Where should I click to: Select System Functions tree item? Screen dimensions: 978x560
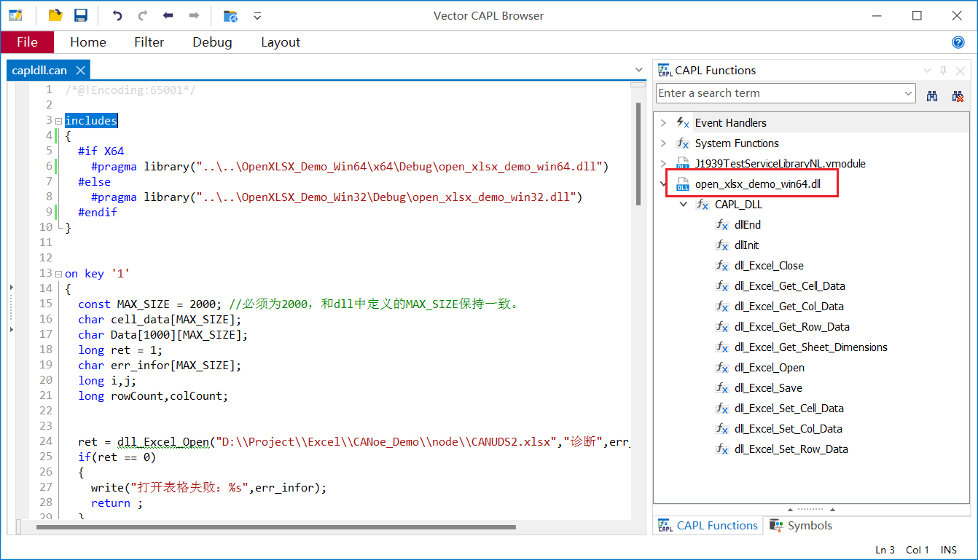point(737,143)
